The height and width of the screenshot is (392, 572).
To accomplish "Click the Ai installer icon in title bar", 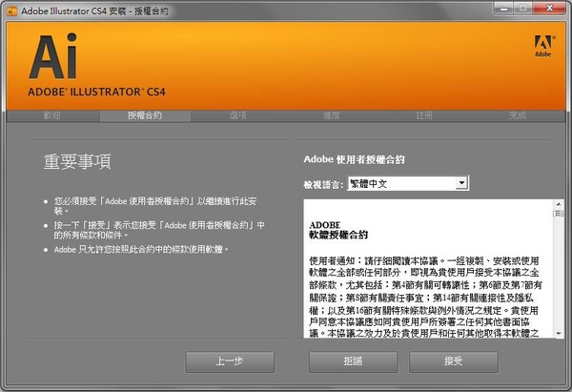I will [x=12, y=11].
